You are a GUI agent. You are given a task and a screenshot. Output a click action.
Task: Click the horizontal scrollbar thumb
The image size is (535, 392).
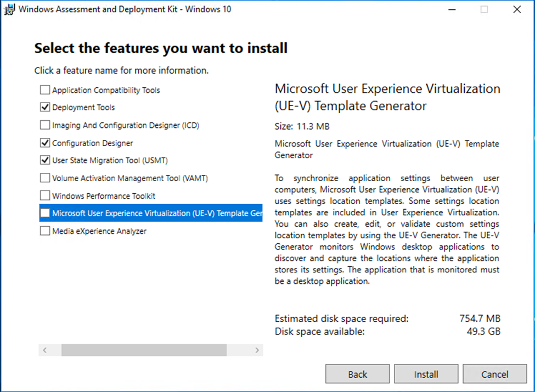point(144,350)
